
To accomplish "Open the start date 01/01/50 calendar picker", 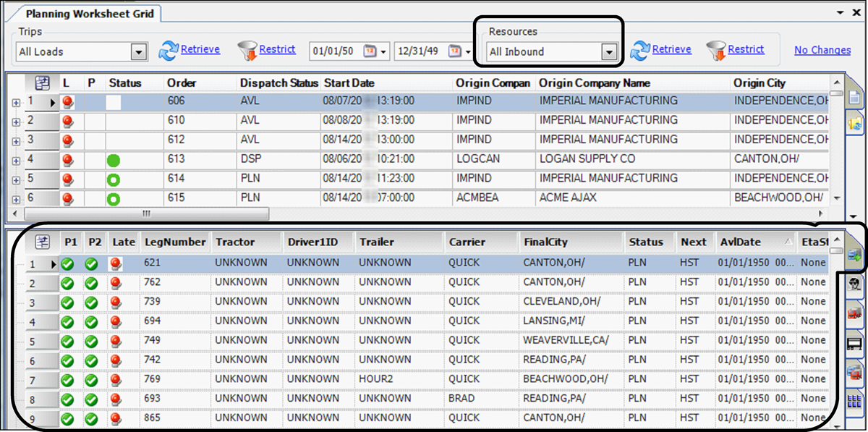I will (371, 51).
